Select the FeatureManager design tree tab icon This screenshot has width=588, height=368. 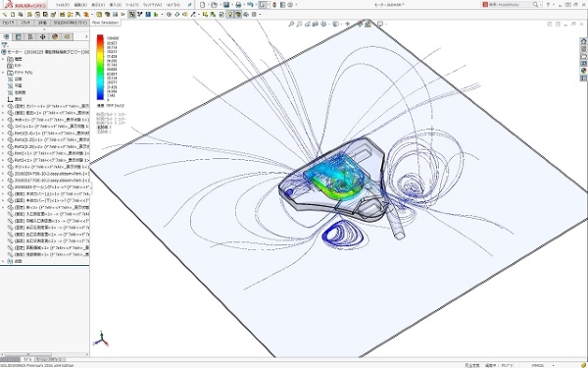[6, 37]
